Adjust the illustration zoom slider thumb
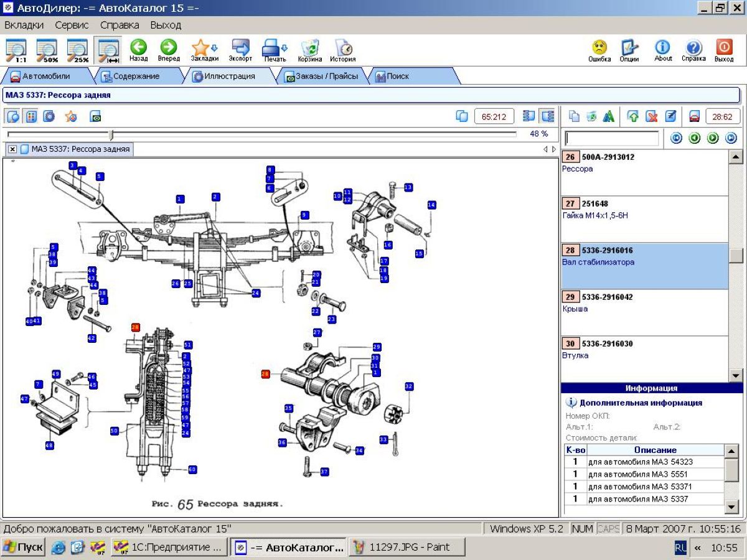Screen dimensions: 747x560 click(x=111, y=134)
